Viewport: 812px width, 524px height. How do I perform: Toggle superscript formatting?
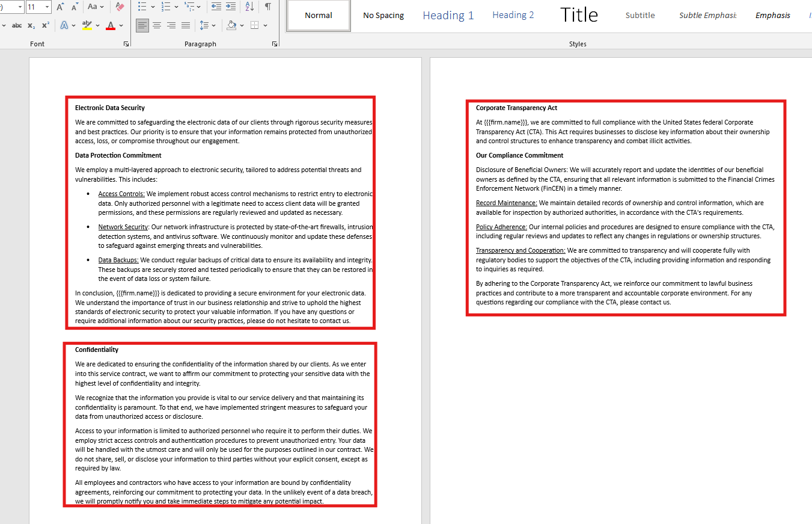click(x=46, y=25)
